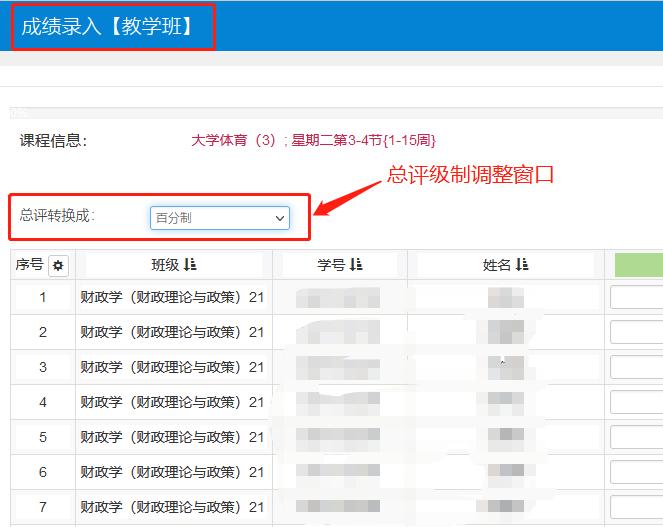This screenshot has height=527, width=663.
Task: Click the 财政学 class cell in row 2
Action: (x=172, y=332)
